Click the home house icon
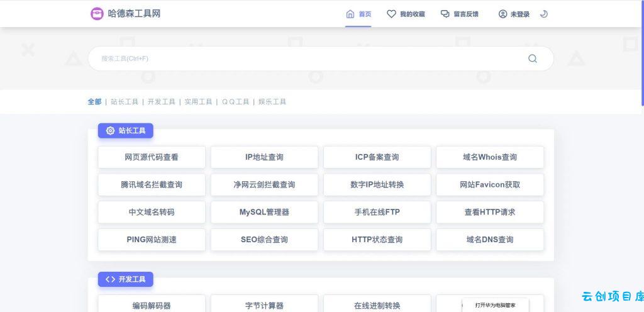This screenshot has width=644, height=312. point(350,14)
